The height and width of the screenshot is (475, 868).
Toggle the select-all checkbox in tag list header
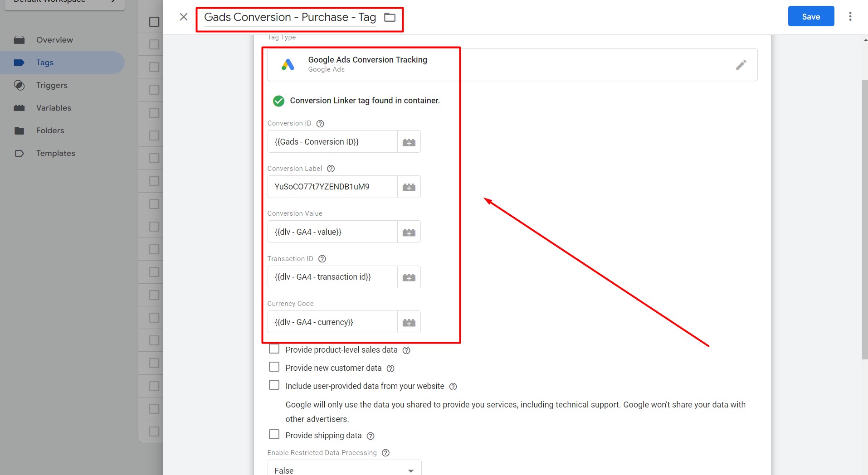(x=154, y=22)
